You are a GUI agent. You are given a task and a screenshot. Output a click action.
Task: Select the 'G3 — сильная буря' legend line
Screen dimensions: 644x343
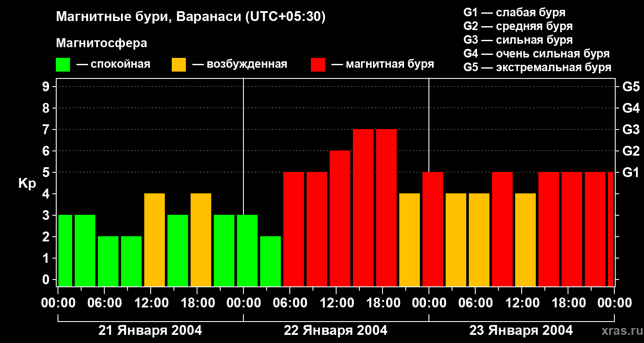(518, 40)
